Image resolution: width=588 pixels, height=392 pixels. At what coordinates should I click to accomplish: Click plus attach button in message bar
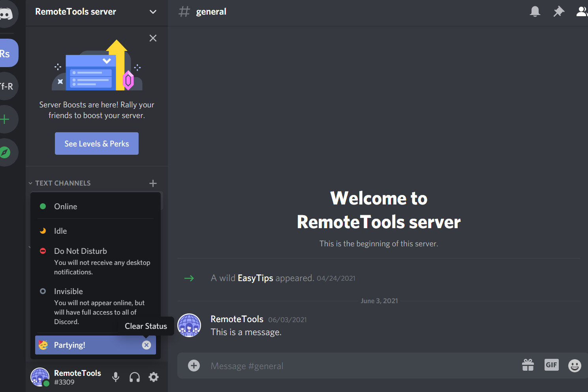tap(194, 366)
